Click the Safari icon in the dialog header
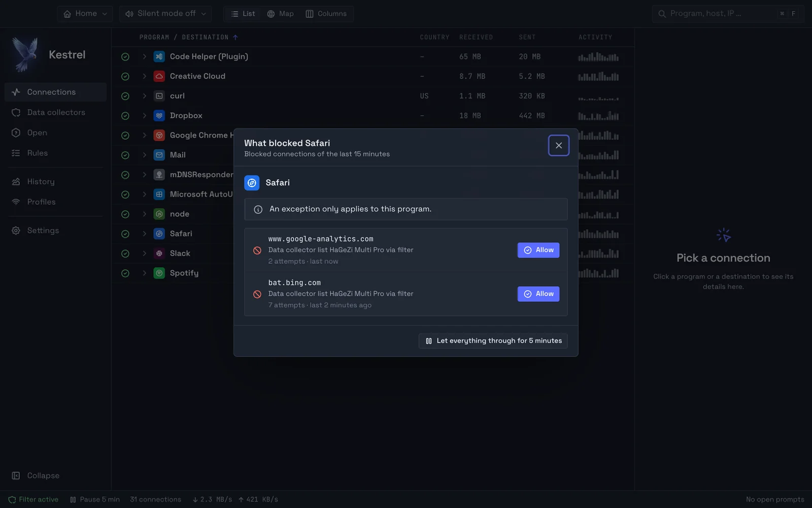The height and width of the screenshot is (508, 812). coord(252,183)
